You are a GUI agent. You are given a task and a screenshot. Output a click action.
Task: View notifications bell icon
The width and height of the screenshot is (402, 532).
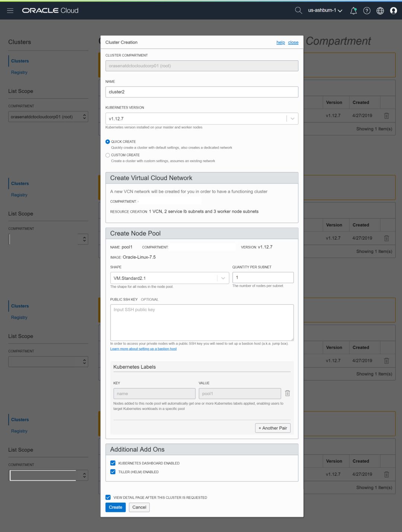pos(353,10)
